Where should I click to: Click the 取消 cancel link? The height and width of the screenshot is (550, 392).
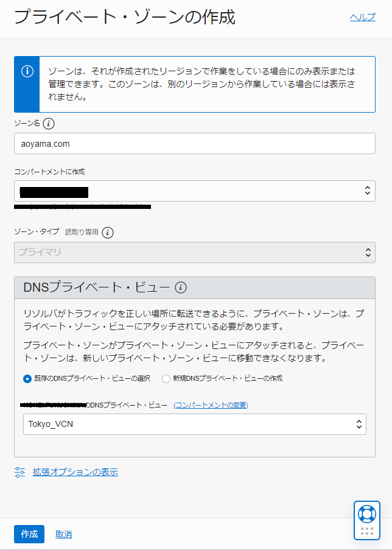64,535
